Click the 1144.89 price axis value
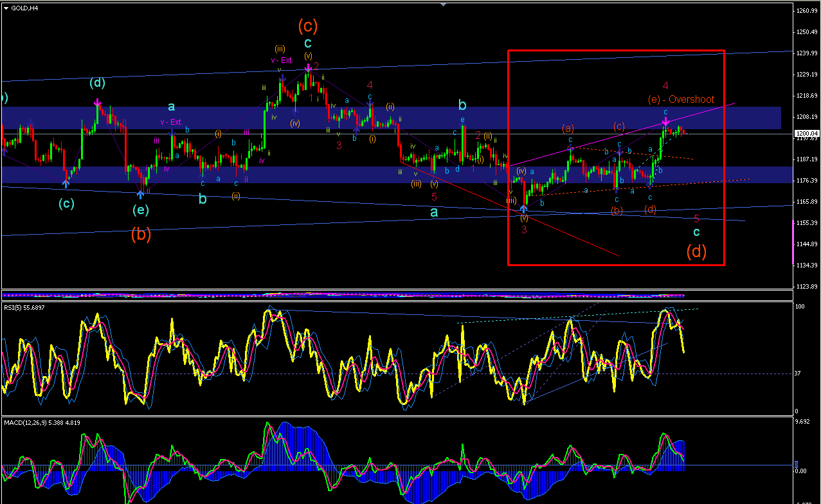 click(808, 244)
